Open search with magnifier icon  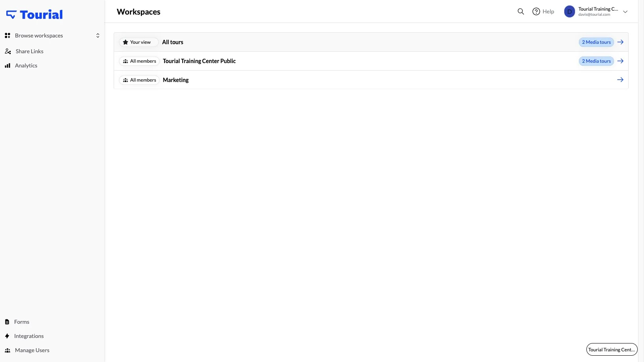click(x=521, y=11)
